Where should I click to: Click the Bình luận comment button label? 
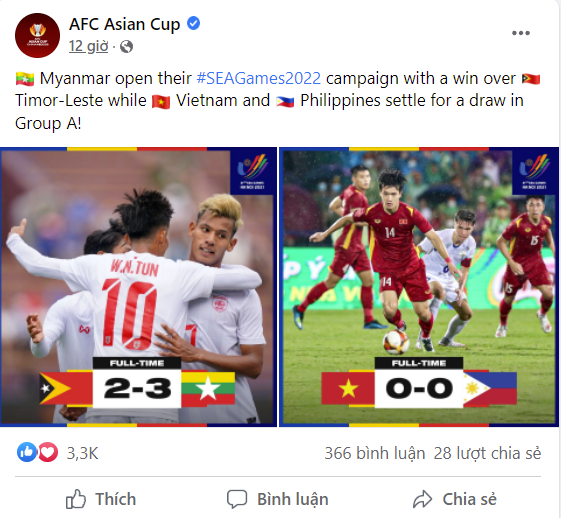(x=293, y=499)
